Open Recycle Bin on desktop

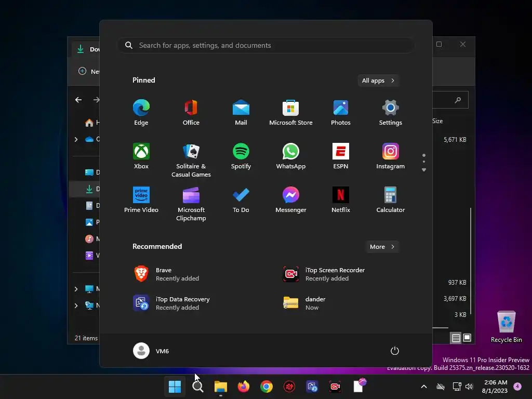506,327
